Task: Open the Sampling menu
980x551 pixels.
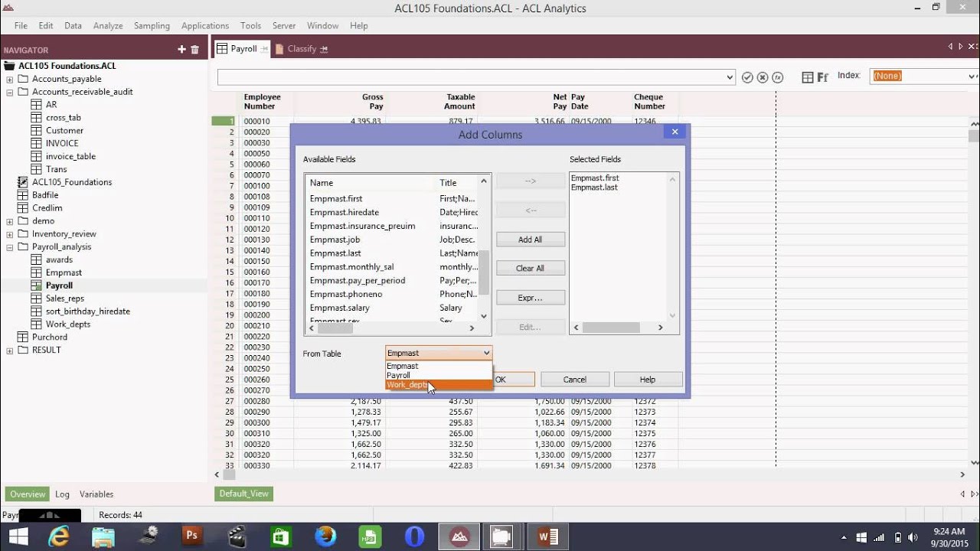Action: coord(152,25)
